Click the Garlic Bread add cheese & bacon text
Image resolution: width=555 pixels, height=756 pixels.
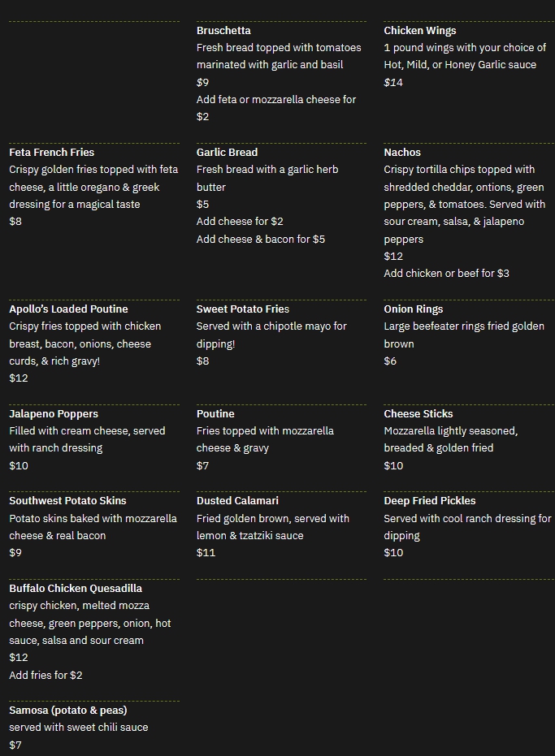[x=260, y=240]
